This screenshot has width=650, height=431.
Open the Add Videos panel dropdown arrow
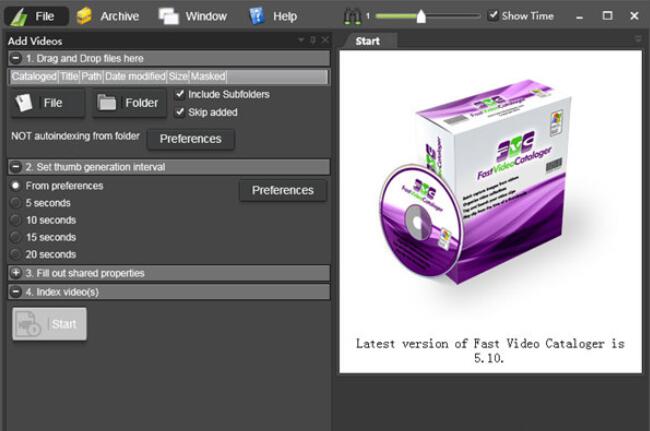click(301, 40)
